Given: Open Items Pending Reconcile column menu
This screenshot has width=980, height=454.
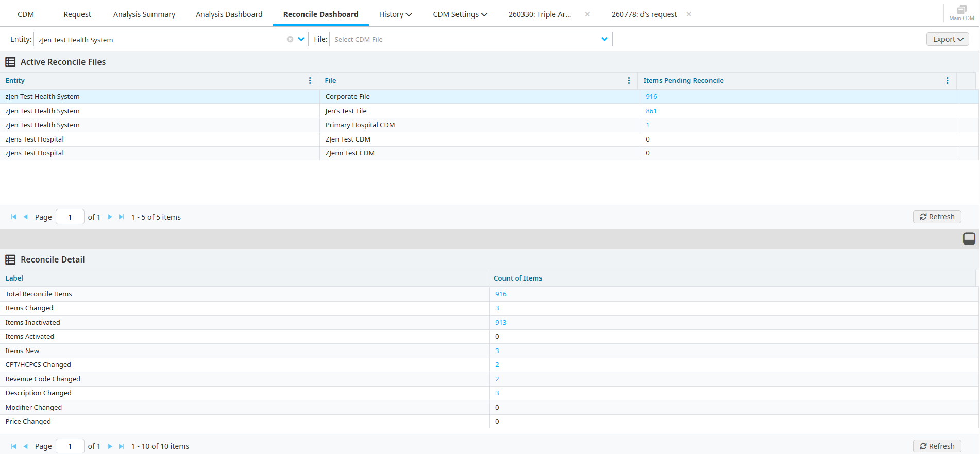Looking at the screenshot, I should pos(947,81).
